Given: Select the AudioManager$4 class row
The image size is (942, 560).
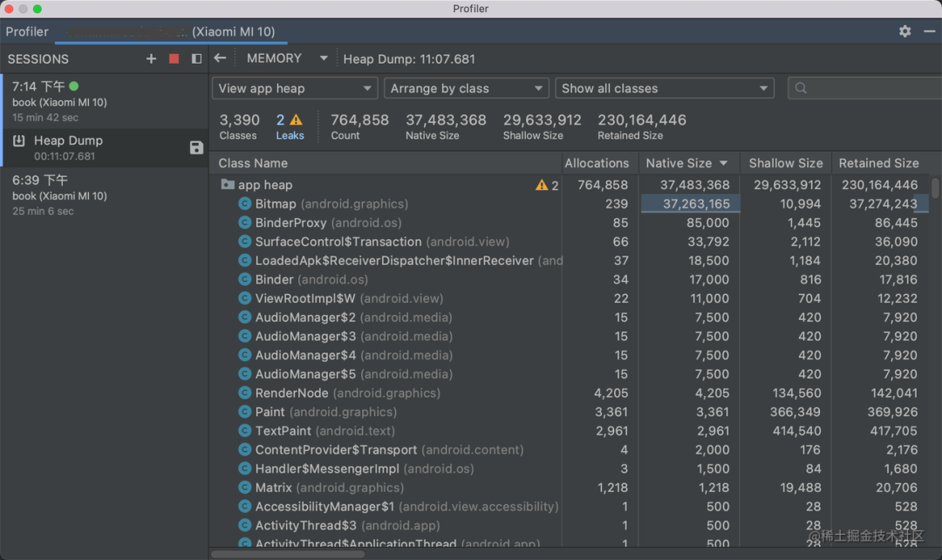Looking at the screenshot, I should [570, 355].
